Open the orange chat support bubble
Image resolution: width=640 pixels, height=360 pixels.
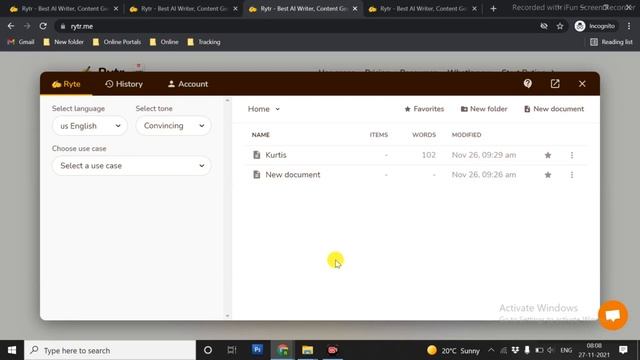tap(613, 315)
